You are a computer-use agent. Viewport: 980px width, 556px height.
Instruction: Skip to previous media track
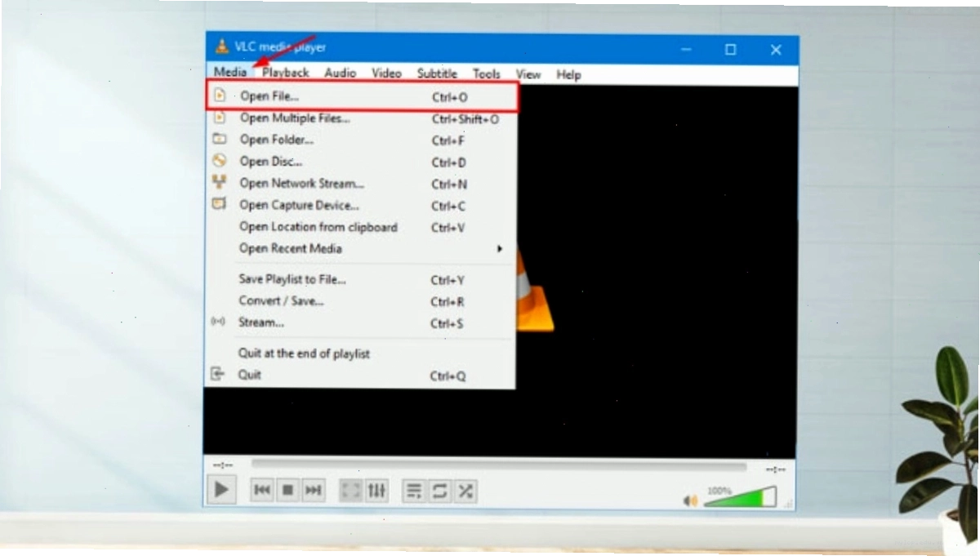pos(262,491)
